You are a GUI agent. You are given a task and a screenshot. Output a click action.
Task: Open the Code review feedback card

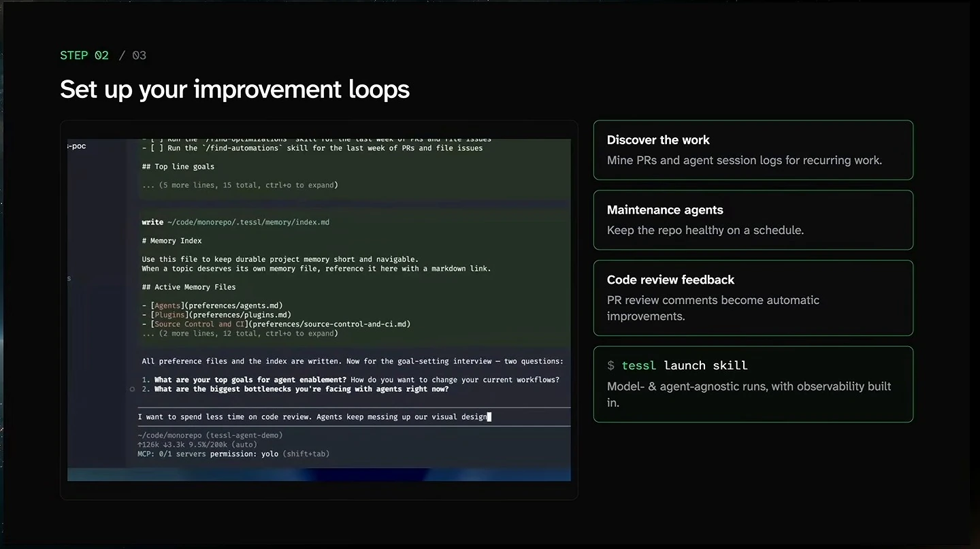point(753,298)
